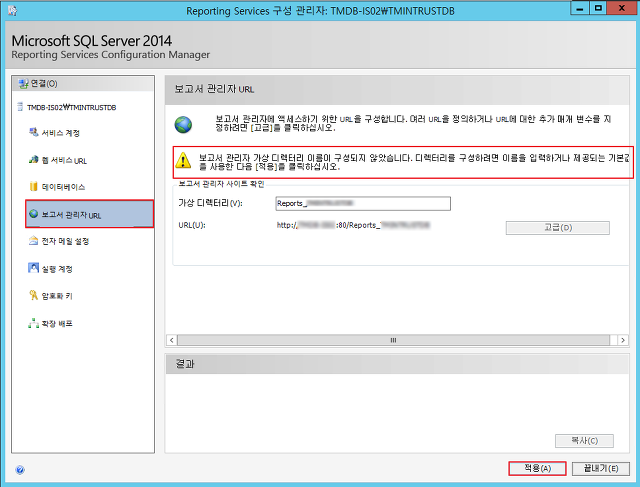Viewport: 640px width, 487px height.
Task: Click the 고급(D) advanced button
Action: click(558, 228)
